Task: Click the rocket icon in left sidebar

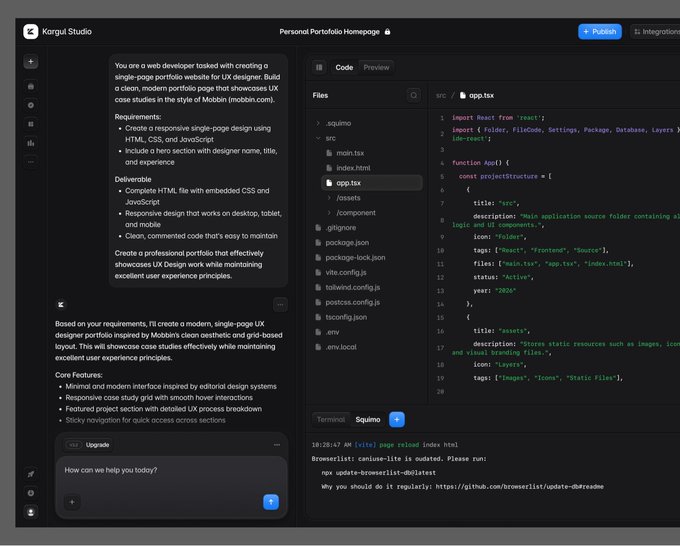Action: [x=31, y=474]
